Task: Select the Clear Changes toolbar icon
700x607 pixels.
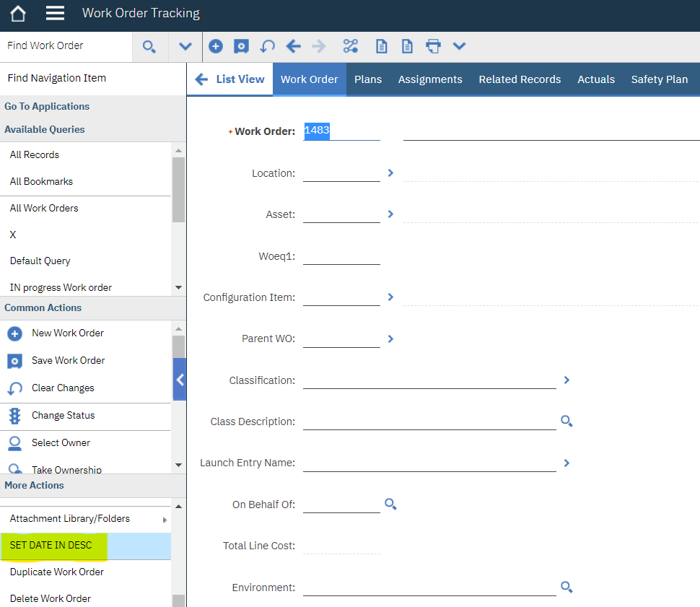Action: tap(266, 45)
